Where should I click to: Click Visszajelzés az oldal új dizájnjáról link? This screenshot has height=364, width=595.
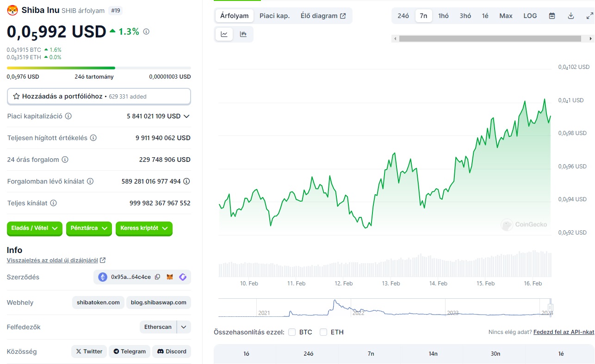[x=53, y=260]
